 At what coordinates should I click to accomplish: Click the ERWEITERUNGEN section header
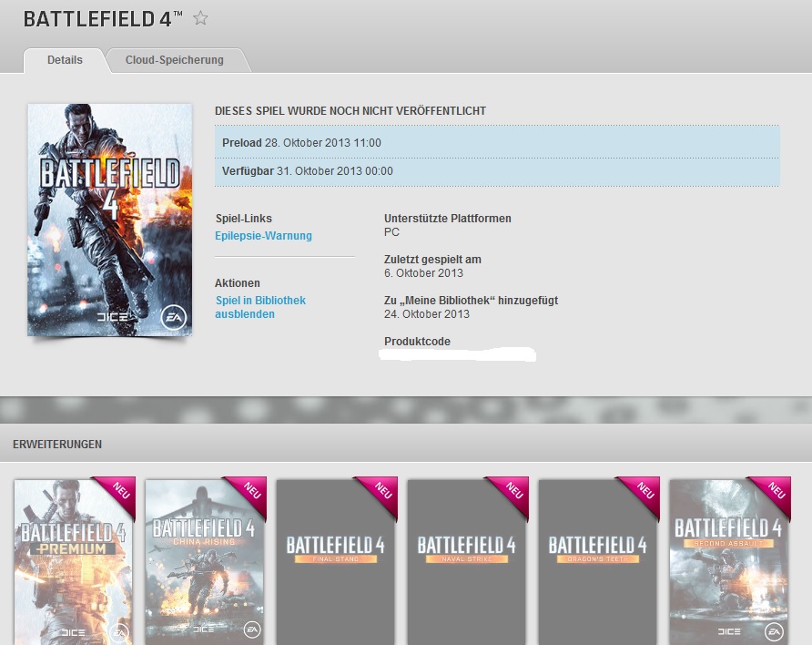coord(57,445)
